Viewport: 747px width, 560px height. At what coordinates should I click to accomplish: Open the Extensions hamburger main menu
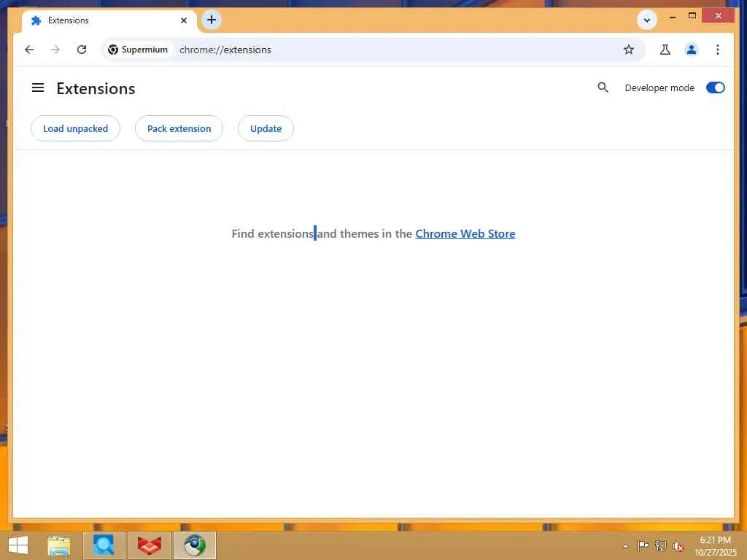click(38, 87)
